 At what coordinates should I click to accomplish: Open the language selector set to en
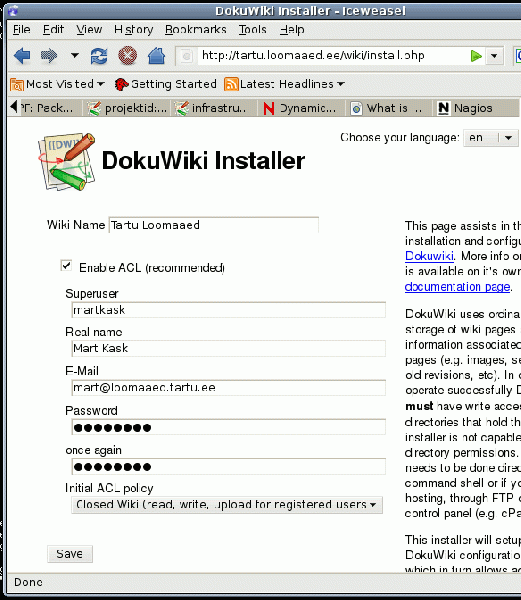click(490, 138)
